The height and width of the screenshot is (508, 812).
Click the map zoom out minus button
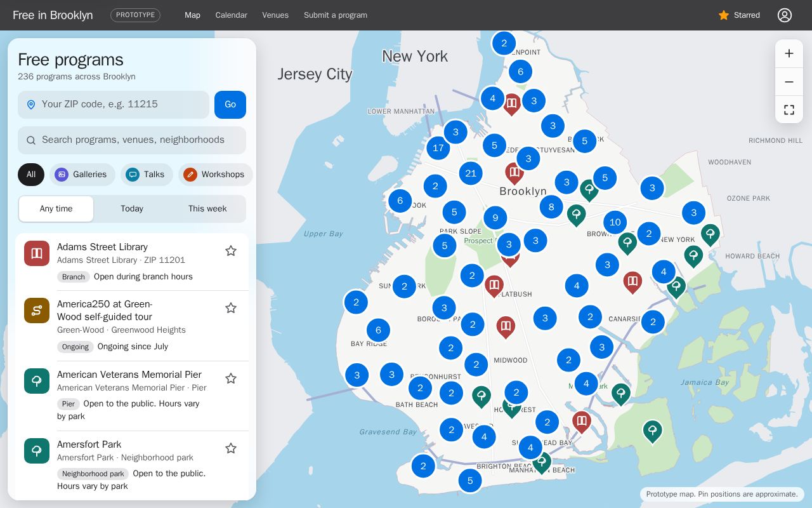pyautogui.click(x=789, y=82)
